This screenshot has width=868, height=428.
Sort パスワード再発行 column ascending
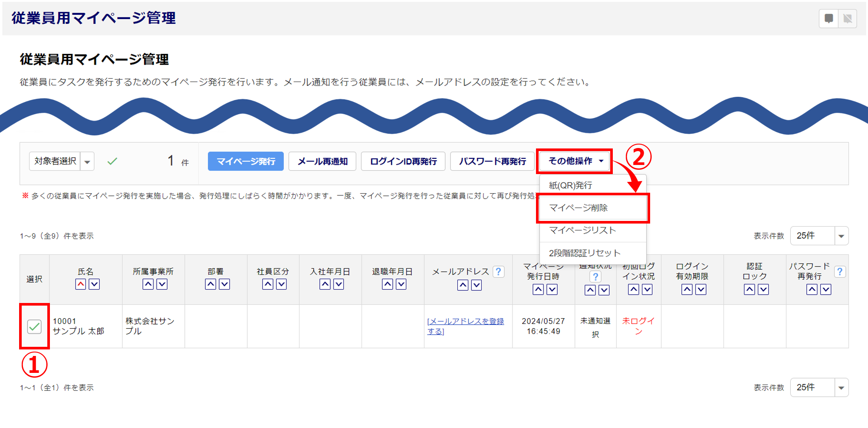point(812,290)
